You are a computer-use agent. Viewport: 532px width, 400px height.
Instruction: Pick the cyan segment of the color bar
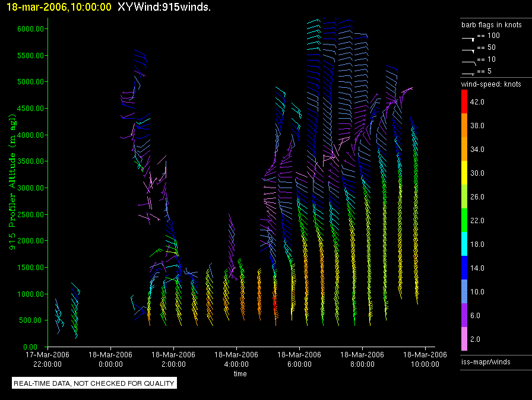(465, 243)
